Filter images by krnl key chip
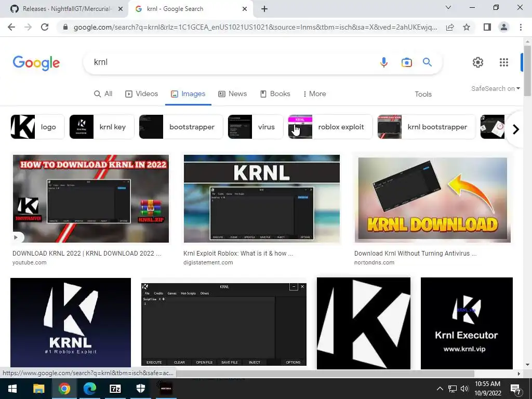The height and width of the screenshot is (399, 532). tap(102, 127)
